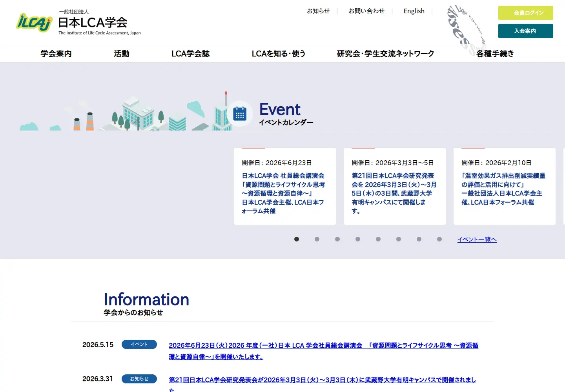Click the ILCAJ logo in header
The height and width of the screenshot is (392, 565).
point(34,22)
